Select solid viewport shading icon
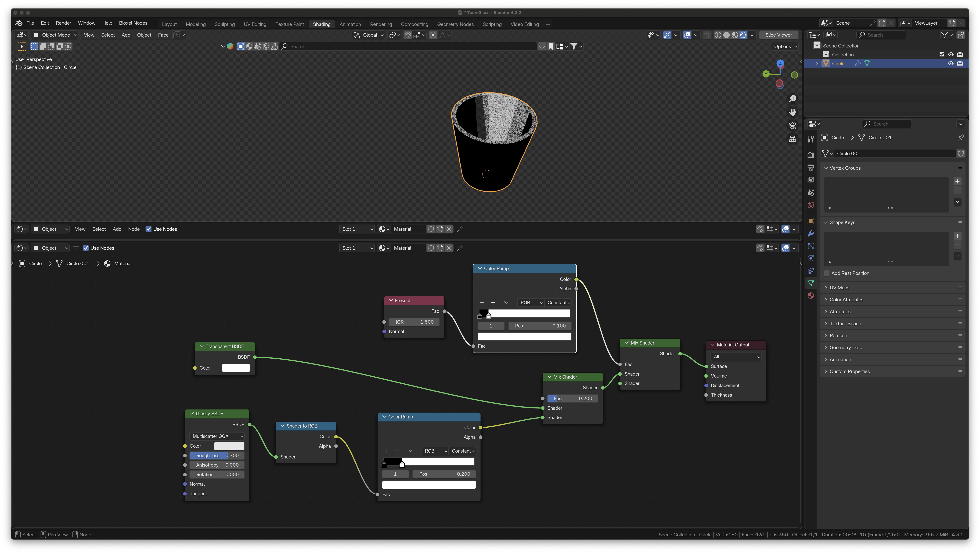This screenshot has height=553, width=980. 726,35
